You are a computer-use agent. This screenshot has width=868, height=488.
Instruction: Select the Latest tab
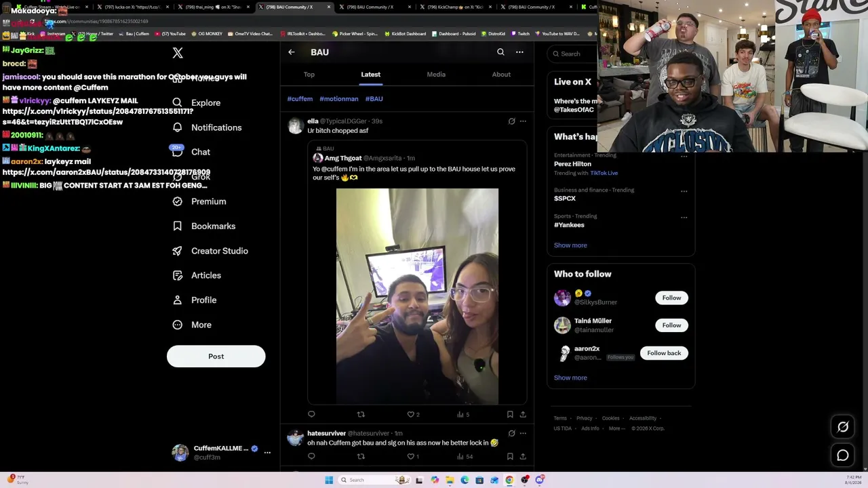(x=370, y=75)
